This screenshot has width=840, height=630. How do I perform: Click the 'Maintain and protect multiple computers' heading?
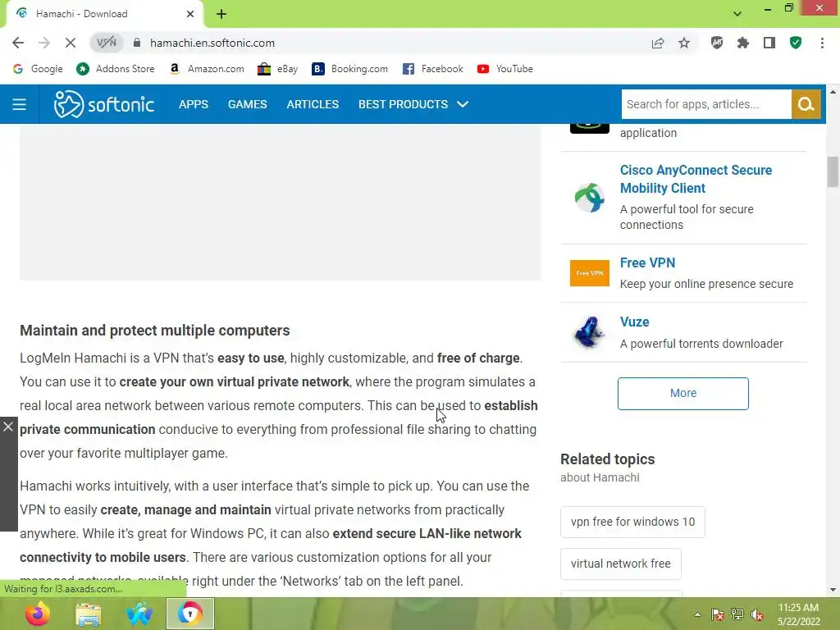pos(155,331)
